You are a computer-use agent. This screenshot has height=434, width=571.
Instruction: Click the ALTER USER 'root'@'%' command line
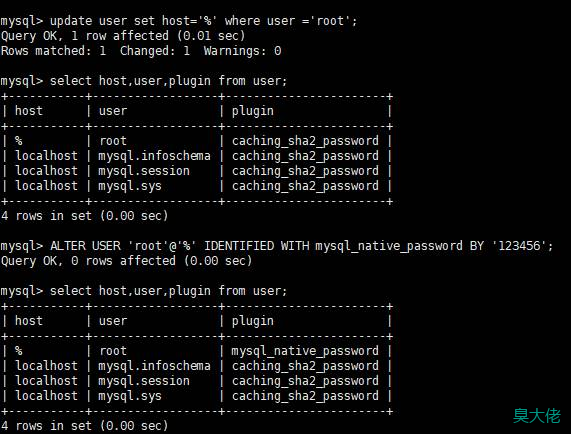click(277, 246)
